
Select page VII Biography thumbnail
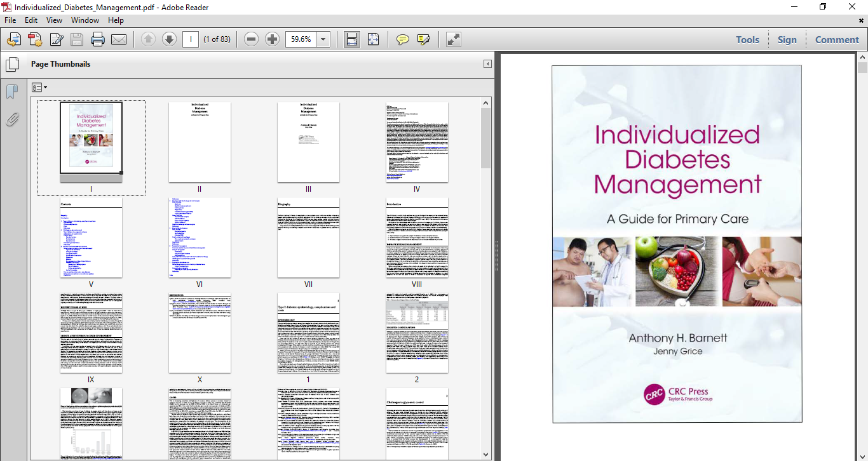click(x=308, y=237)
